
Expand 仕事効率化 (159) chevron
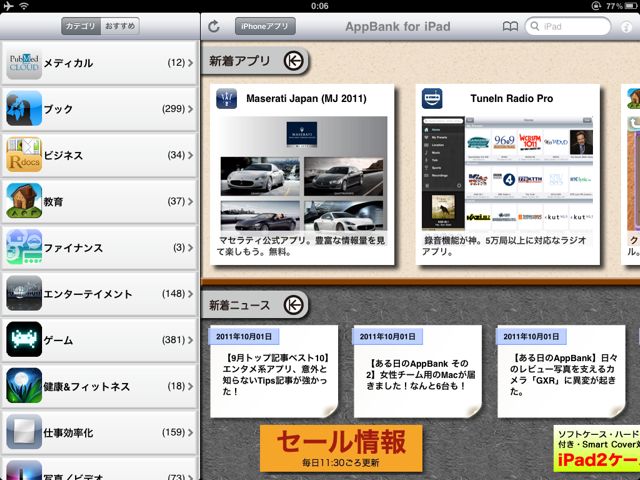191,432
